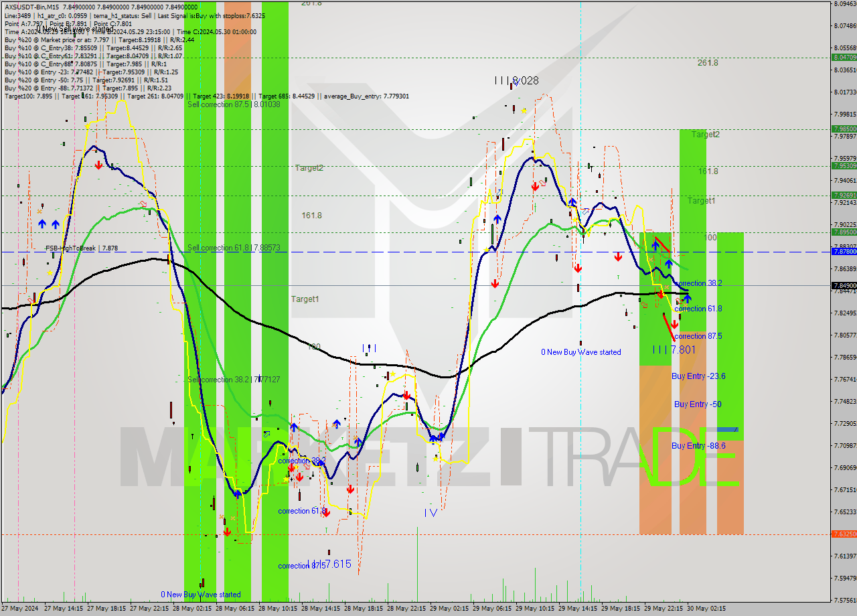857x616 pixels.
Task: Select the current price 7.84900 axis tag
Action: pos(844,285)
